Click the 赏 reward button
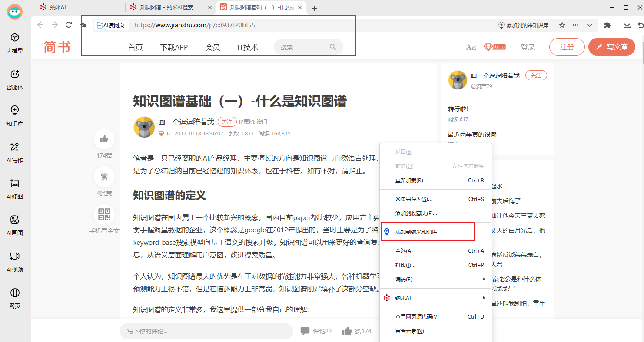Image resolution: width=644 pixels, height=342 pixels. [104, 177]
